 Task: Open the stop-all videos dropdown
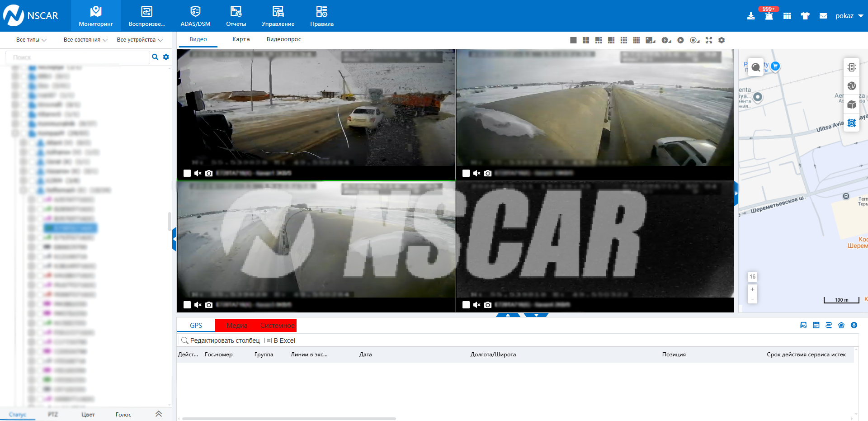[x=695, y=40]
